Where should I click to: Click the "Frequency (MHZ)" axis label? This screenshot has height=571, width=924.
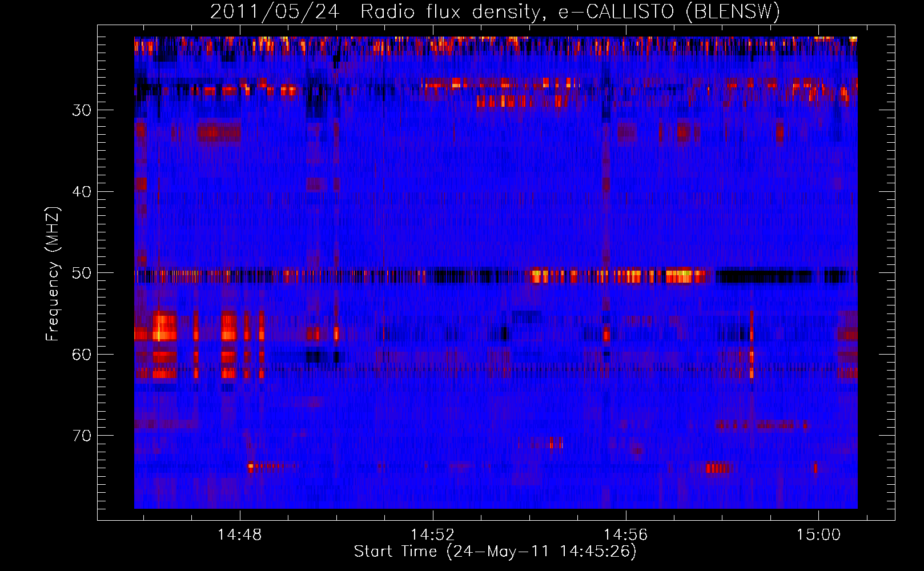(53, 274)
